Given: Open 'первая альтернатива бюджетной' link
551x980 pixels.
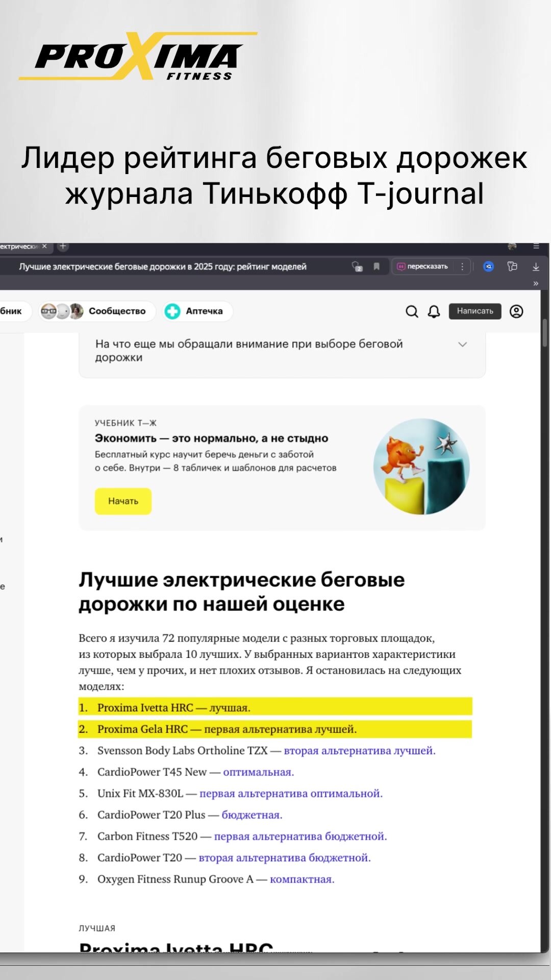Looking at the screenshot, I should click(x=300, y=836).
